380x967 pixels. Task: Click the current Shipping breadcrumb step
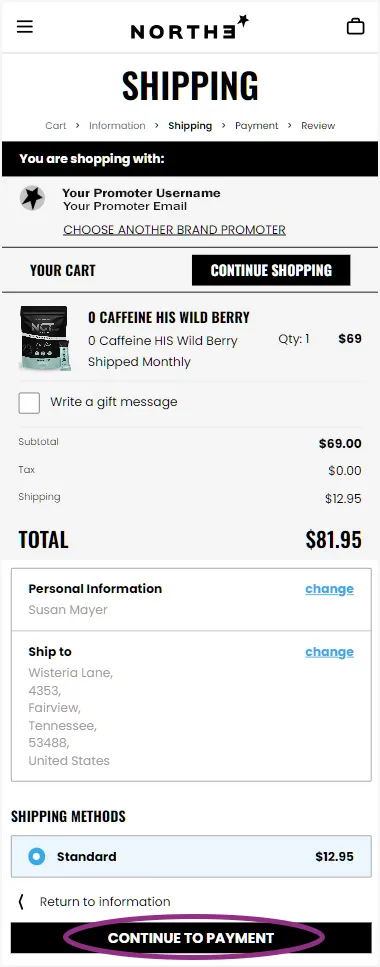click(190, 125)
